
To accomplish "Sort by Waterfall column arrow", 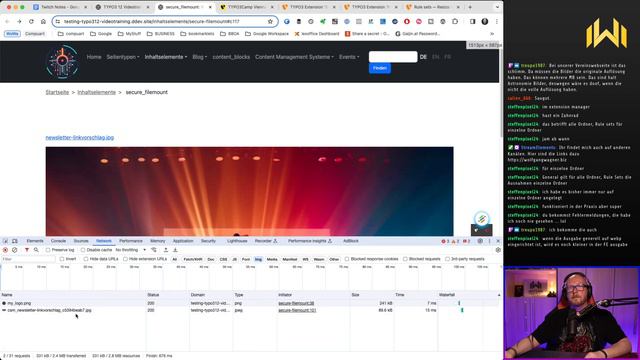I will [499, 295].
